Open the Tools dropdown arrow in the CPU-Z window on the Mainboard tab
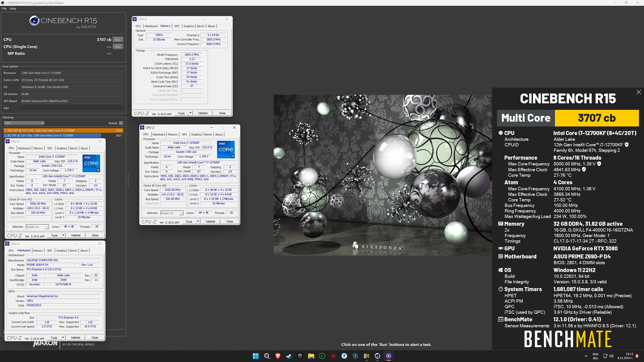This screenshot has width=644, height=362. [63, 338]
